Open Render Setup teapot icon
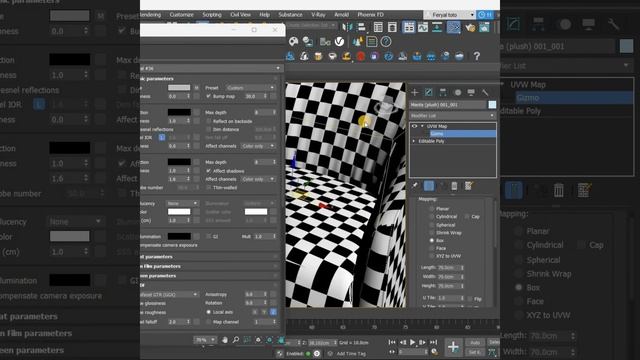This screenshot has width=640, height=360. pyautogui.click(x=470, y=27)
